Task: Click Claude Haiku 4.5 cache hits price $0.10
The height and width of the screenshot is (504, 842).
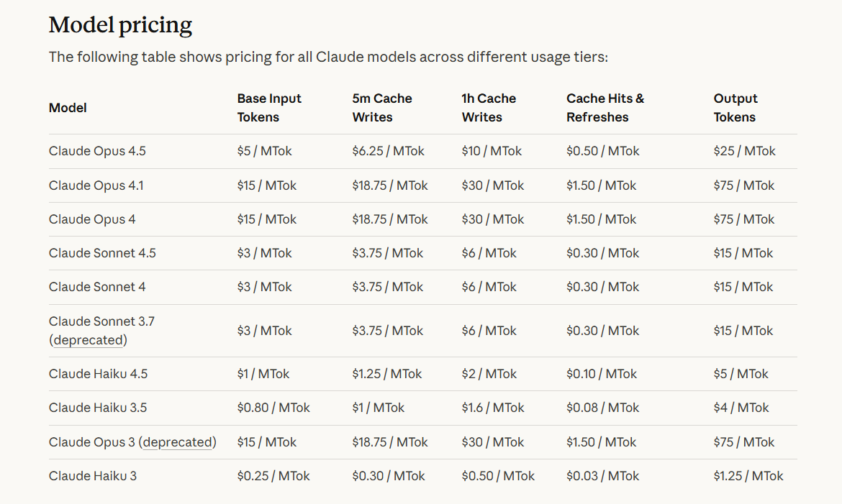Action: 602,374
